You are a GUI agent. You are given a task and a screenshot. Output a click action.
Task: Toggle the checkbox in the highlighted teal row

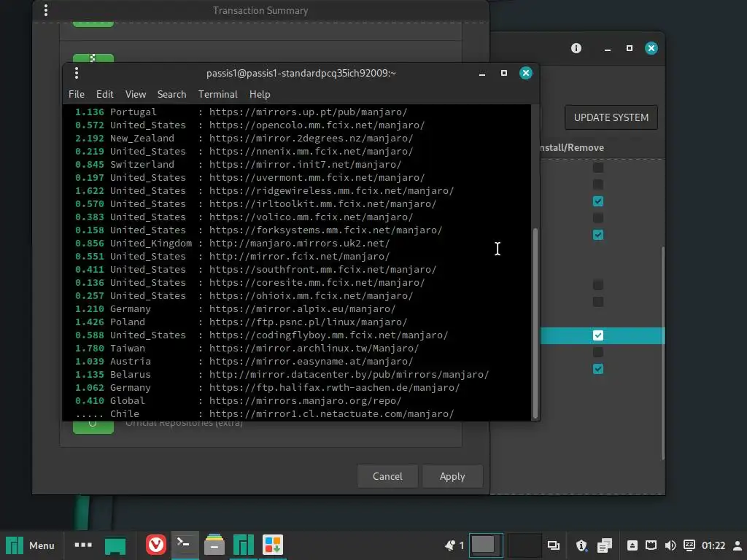click(x=598, y=335)
